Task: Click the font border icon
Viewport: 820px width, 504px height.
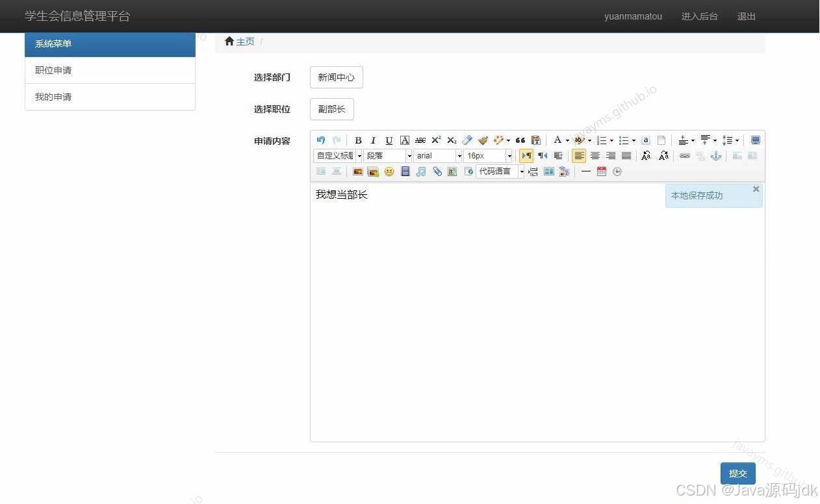Action: (x=405, y=140)
